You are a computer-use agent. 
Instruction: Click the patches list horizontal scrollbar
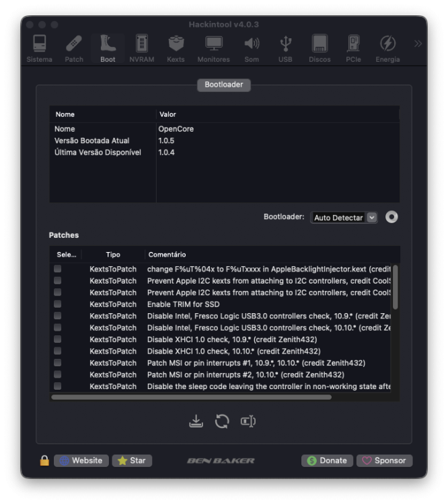point(191,397)
